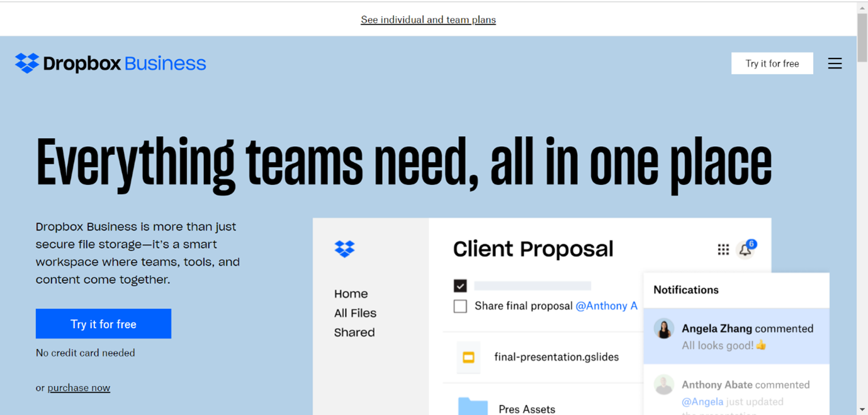
Task: Click the Client Proposal title
Action: (533, 249)
